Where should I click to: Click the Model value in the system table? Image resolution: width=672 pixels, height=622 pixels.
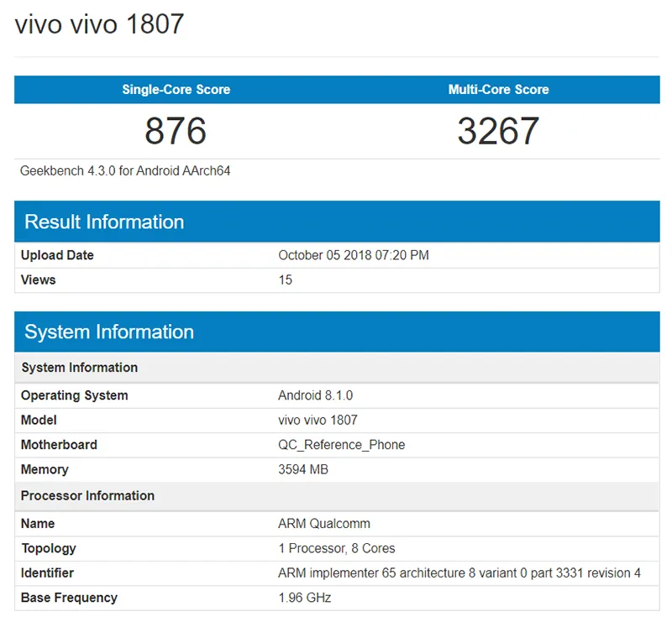(x=318, y=420)
